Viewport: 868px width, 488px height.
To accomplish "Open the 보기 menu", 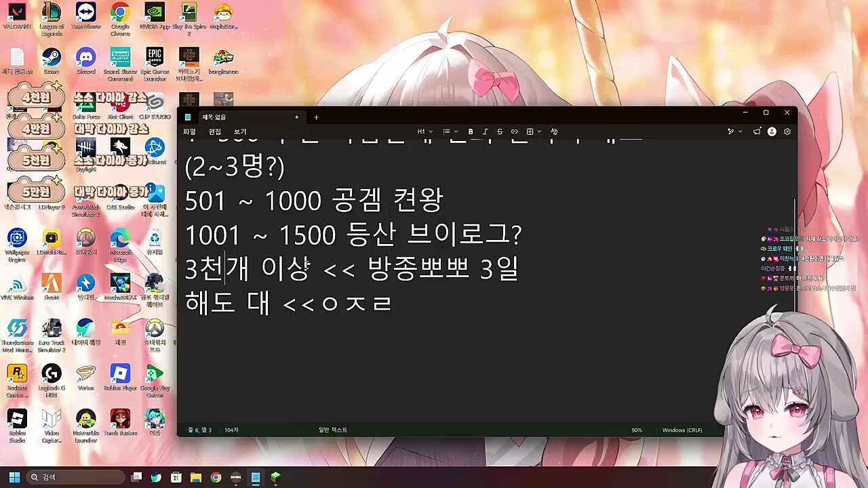I will [x=240, y=131].
